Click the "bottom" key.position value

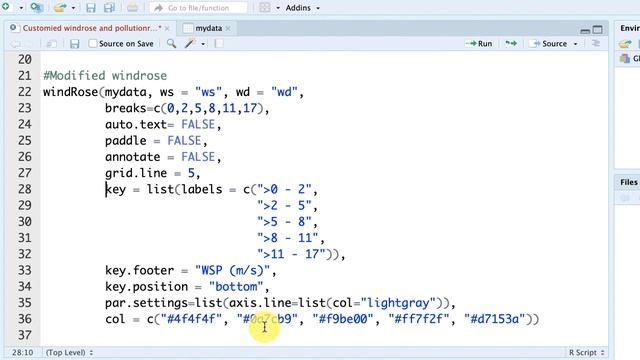[x=236, y=287]
